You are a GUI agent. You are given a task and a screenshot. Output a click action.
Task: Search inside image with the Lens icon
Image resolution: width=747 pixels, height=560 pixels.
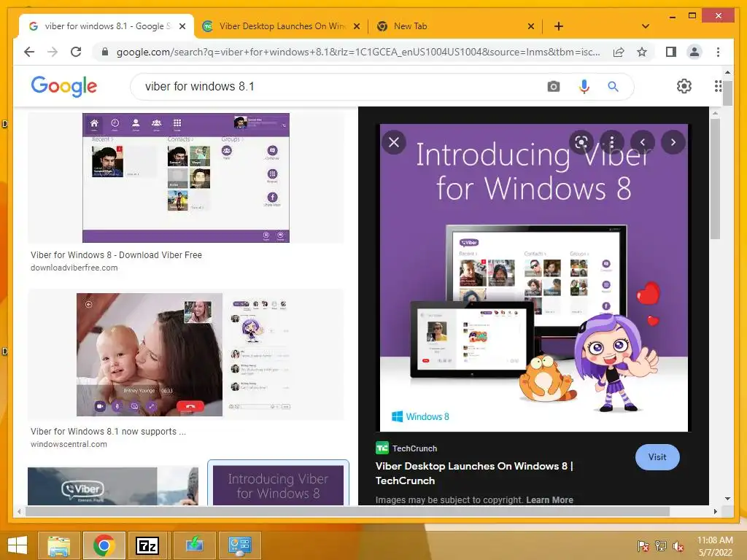click(581, 142)
